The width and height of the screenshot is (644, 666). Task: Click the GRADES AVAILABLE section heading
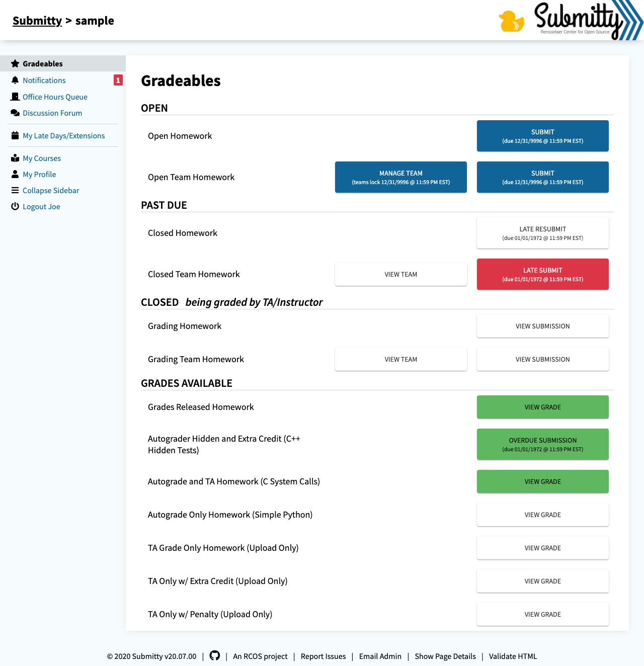[187, 383]
